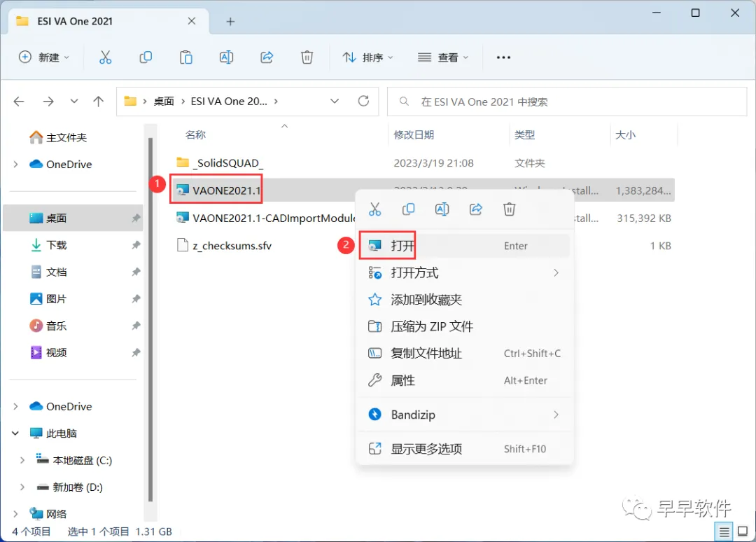Open 文档 in the sidebar

click(x=57, y=272)
